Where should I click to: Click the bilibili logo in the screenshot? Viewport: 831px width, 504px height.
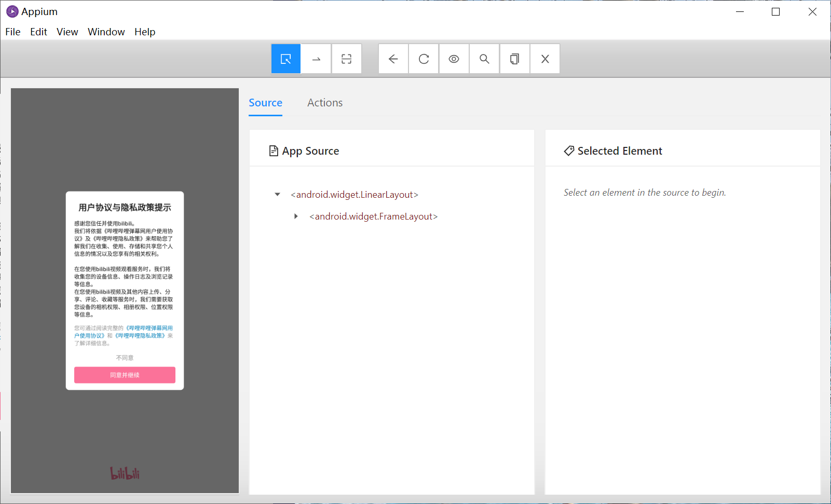(125, 473)
